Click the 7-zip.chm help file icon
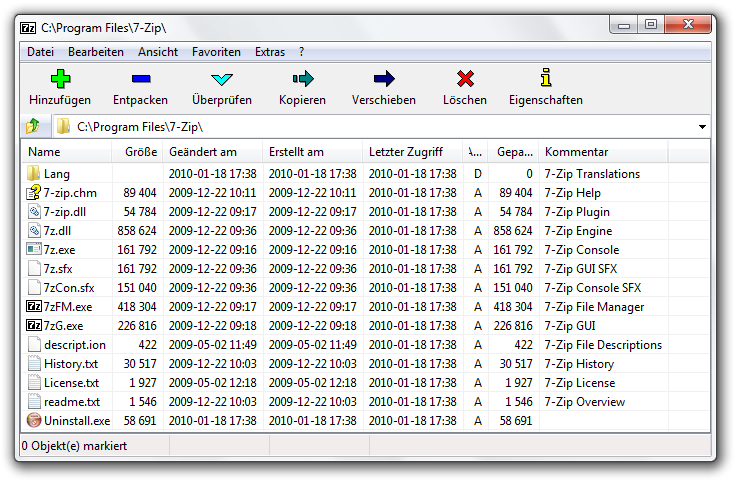This screenshot has height=480, width=735. coord(33,193)
